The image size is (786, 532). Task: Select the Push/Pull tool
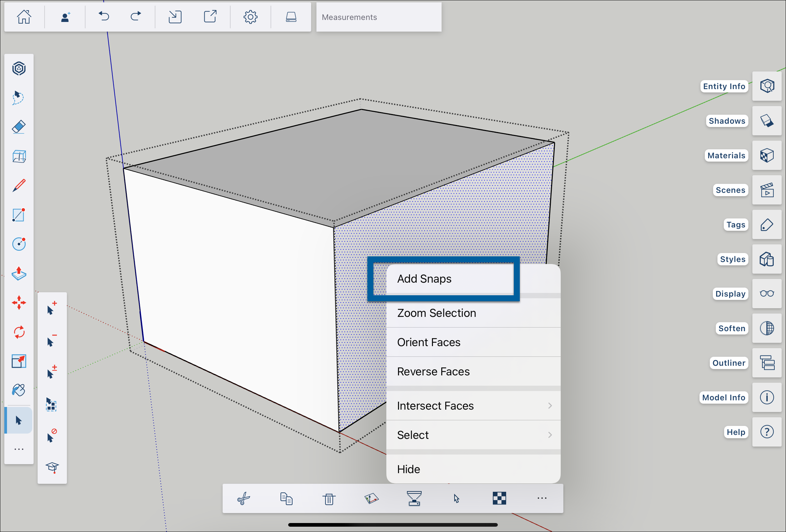(x=19, y=274)
